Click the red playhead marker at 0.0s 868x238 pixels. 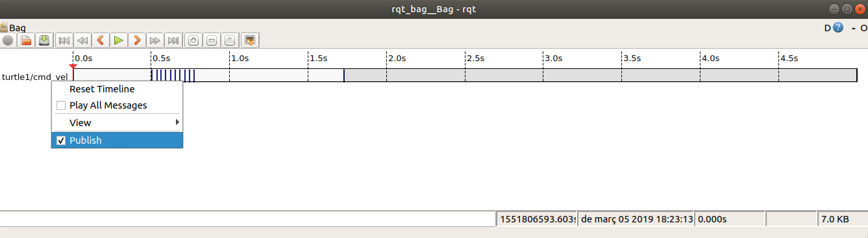[73, 66]
